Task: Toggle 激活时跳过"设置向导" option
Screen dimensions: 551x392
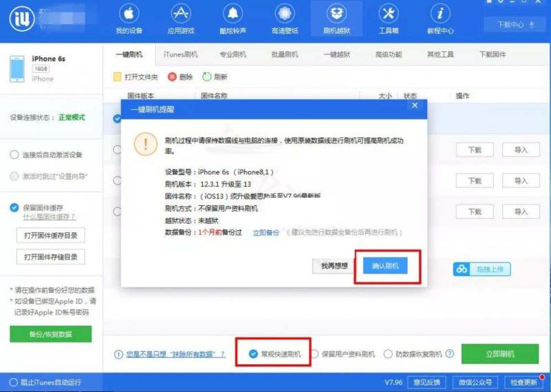Action: (x=14, y=176)
